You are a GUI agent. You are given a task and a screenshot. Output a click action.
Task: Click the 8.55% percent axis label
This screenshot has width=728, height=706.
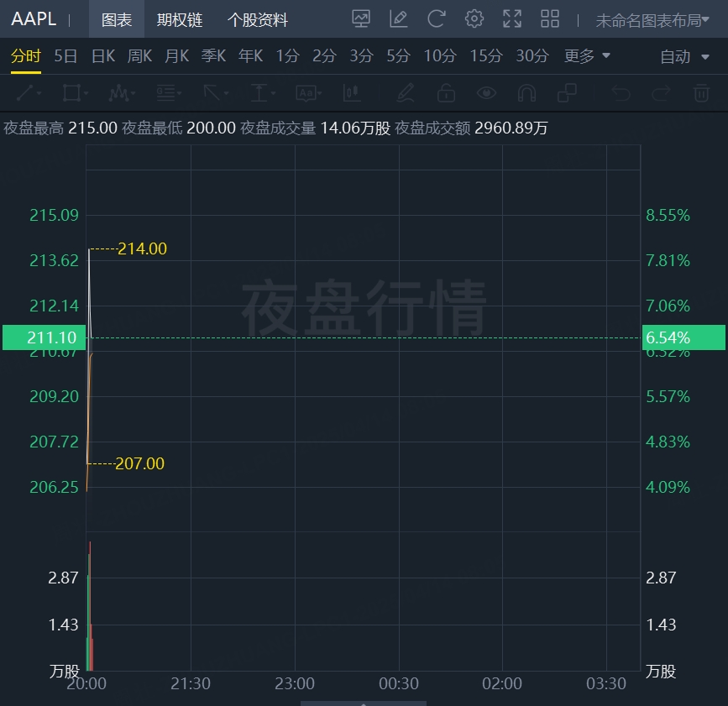click(x=668, y=216)
